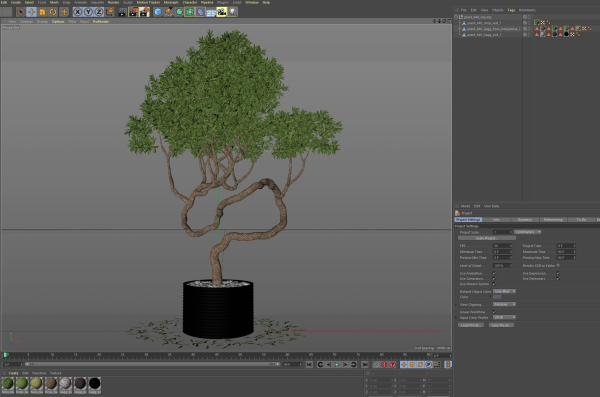Click the green generator object icon
Screen dimensions: 600x397
pos(179,12)
